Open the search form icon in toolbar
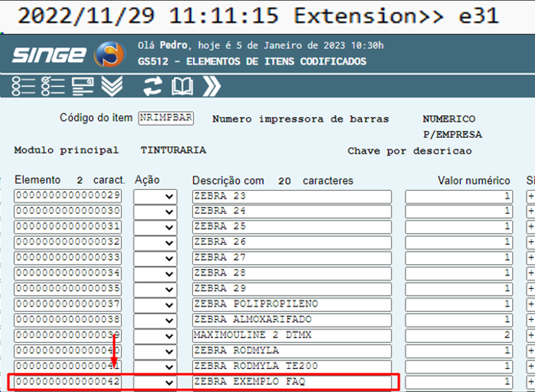This screenshot has height=392, width=535. tap(83, 87)
